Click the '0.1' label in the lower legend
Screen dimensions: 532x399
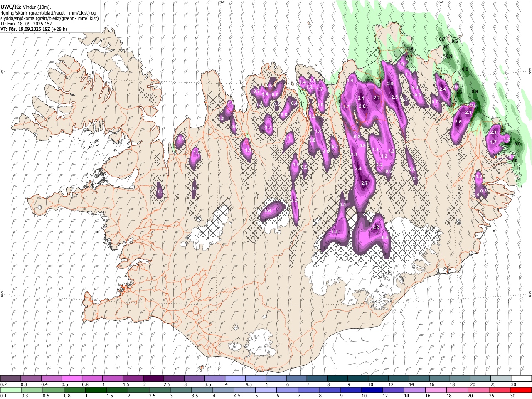[x=4, y=396]
